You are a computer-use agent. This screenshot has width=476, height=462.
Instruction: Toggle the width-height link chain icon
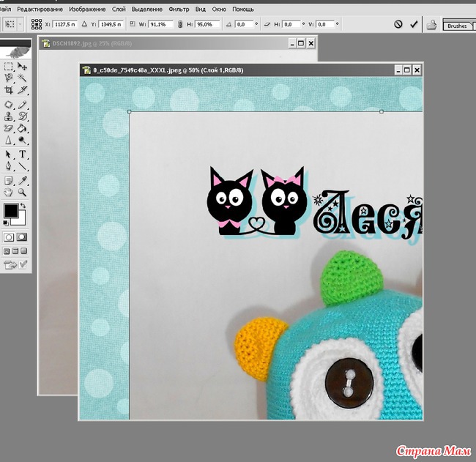tap(179, 24)
